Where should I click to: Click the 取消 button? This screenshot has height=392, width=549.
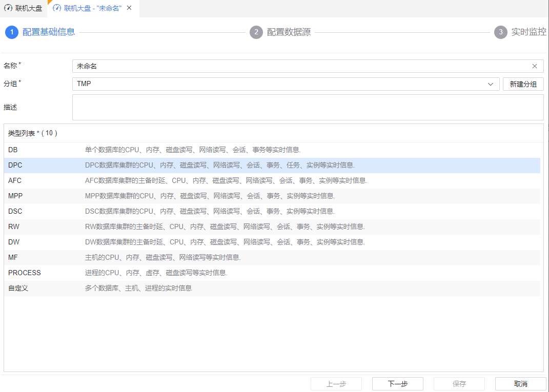click(x=521, y=384)
